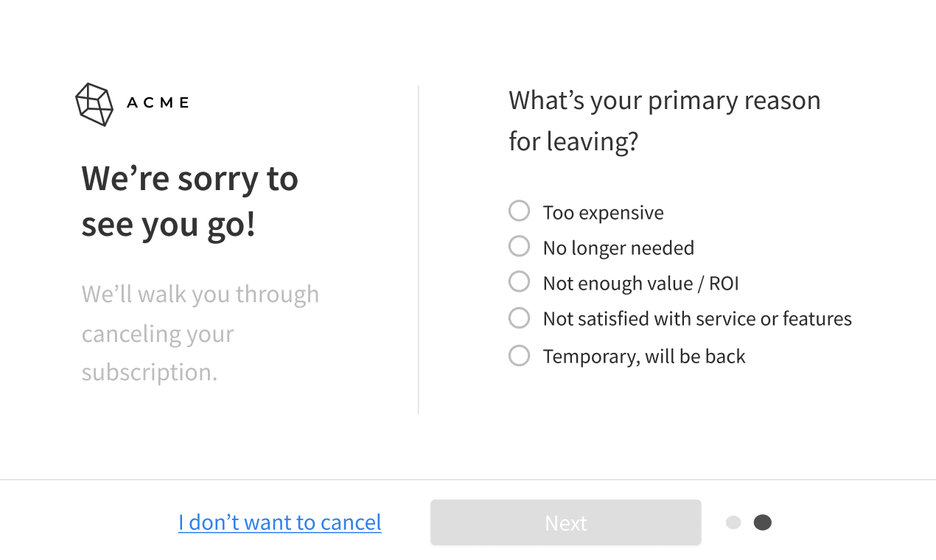Click the "Temporary, will be back" label text

coord(644,357)
